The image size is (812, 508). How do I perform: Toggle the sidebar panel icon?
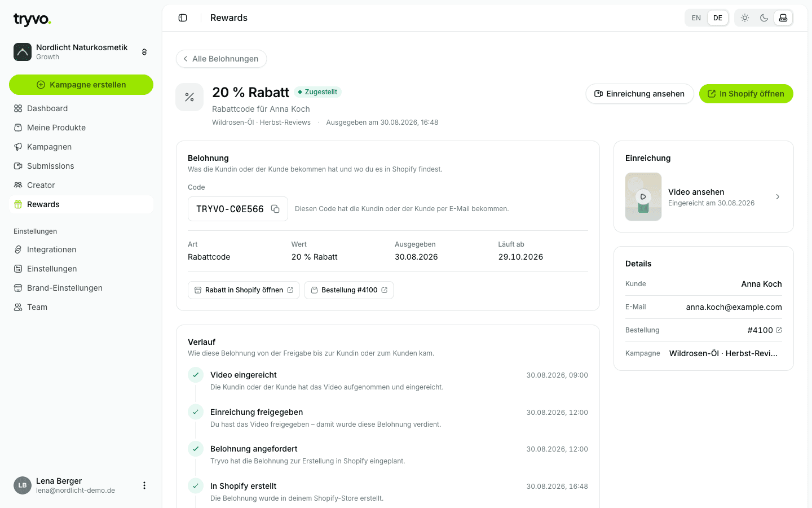coord(183,18)
